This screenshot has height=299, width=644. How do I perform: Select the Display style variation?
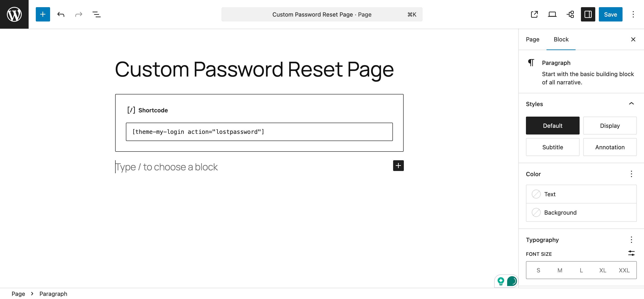(x=610, y=125)
